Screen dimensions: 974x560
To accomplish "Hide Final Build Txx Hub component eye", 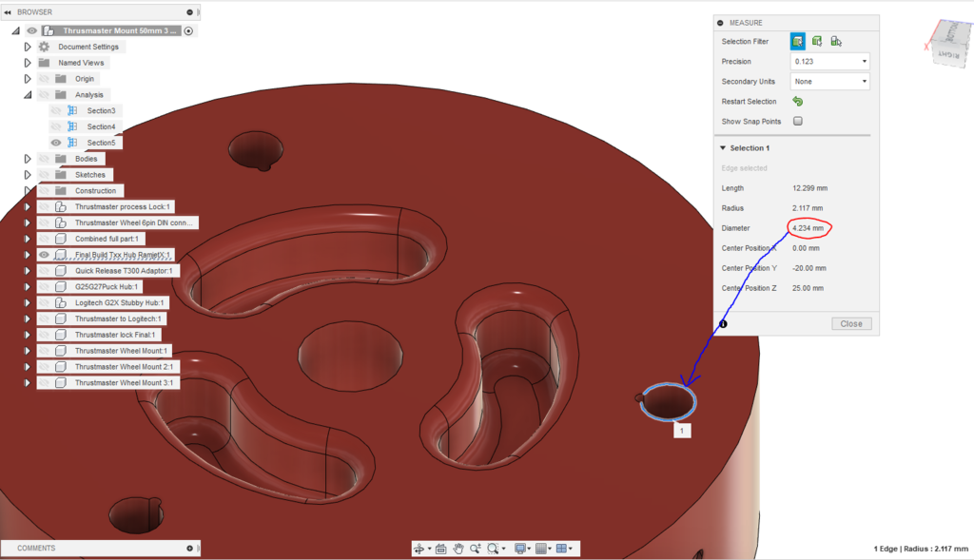I will [x=44, y=255].
